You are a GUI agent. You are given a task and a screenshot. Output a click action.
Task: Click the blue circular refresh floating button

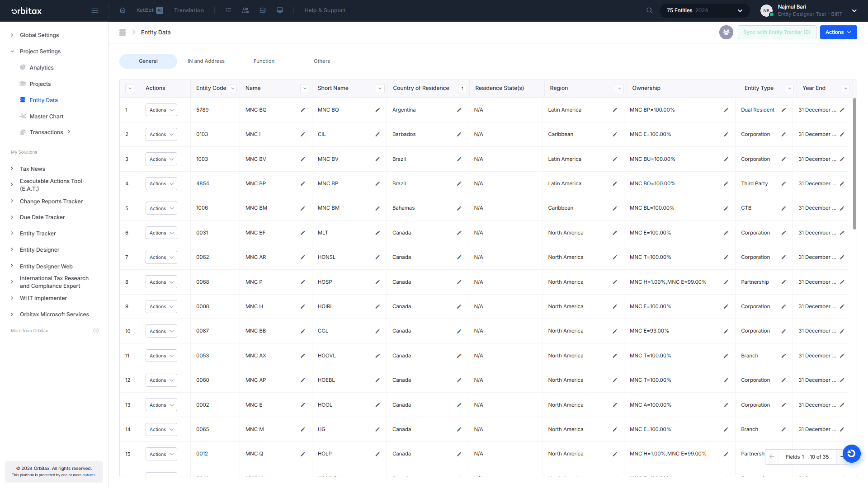[x=851, y=453]
